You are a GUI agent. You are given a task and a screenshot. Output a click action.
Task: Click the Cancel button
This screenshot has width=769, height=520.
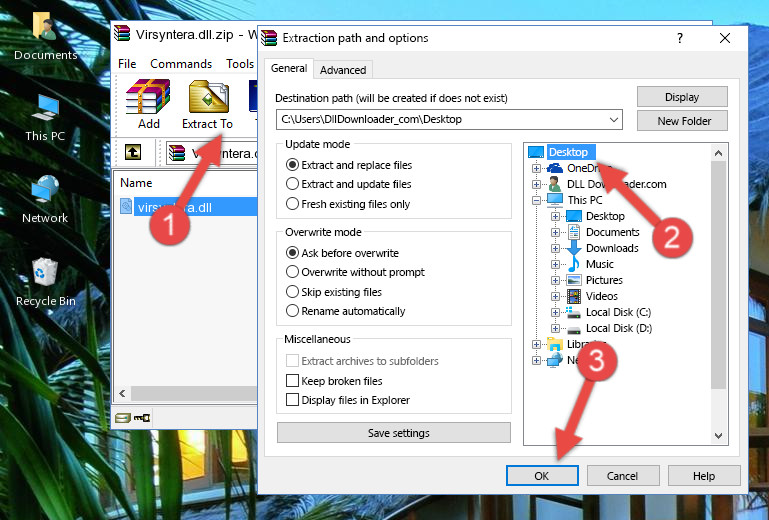click(x=623, y=476)
